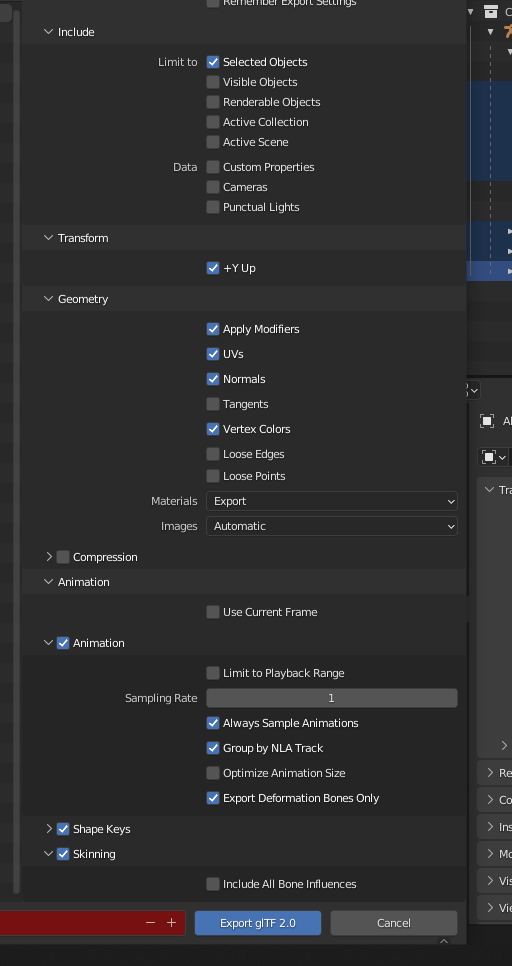
Task: Collapse the outliner collection with the disclosure triangle
Action: click(x=471, y=11)
